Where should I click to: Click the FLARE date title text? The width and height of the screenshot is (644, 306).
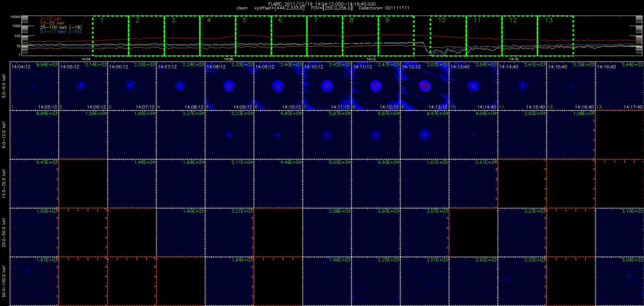322,4
